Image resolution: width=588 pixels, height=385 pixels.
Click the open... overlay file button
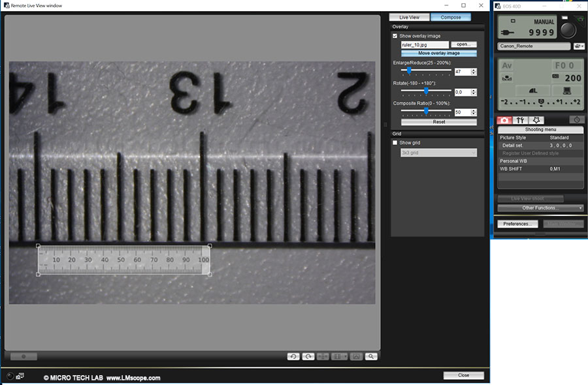point(463,44)
